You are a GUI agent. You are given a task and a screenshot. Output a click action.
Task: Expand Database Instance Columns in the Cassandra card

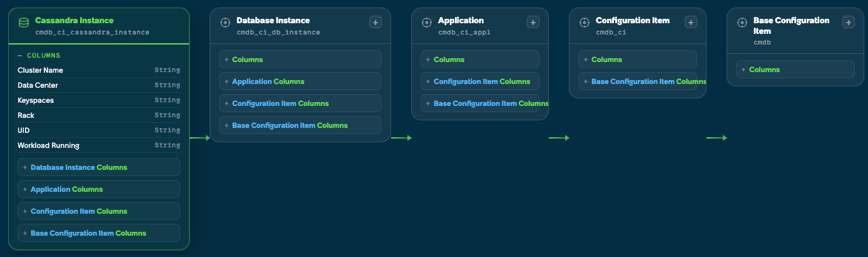click(x=99, y=167)
